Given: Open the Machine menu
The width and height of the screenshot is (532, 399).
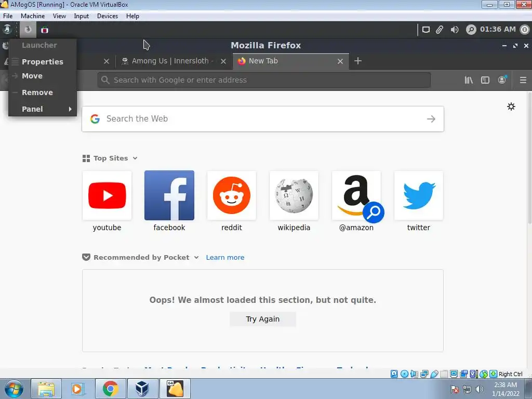Looking at the screenshot, I should [x=33, y=16].
